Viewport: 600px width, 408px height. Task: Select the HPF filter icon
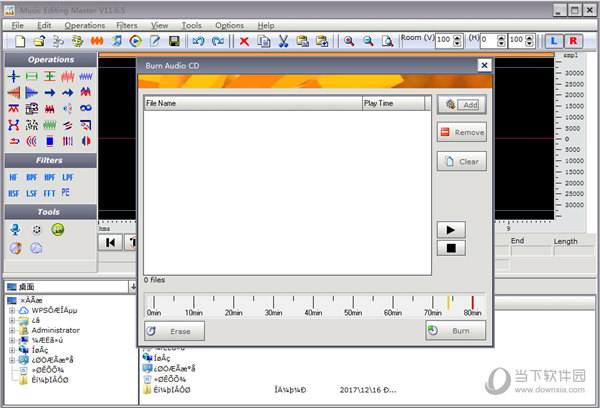[50, 178]
